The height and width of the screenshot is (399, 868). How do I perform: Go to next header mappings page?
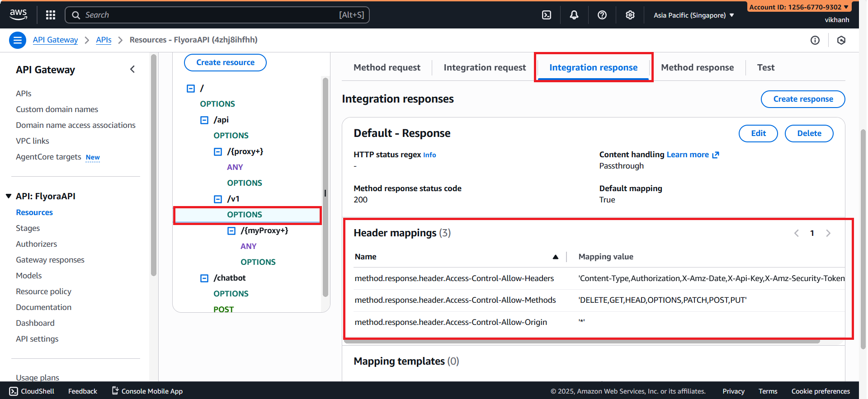pos(828,233)
